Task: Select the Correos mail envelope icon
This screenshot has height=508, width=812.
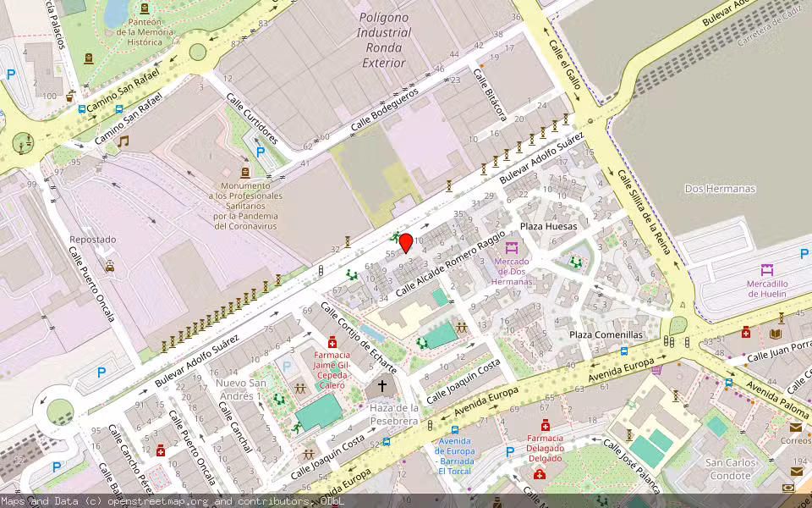Action: tap(795, 428)
